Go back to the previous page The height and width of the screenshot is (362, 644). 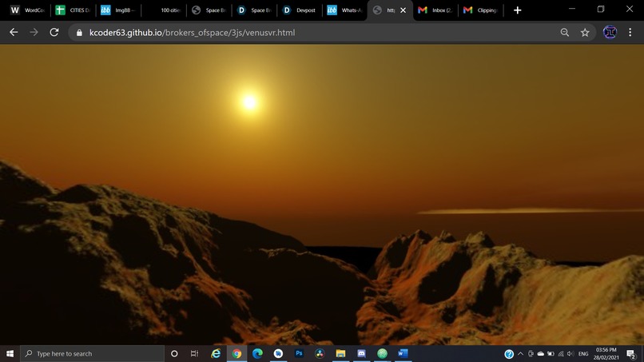click(14, 33)
